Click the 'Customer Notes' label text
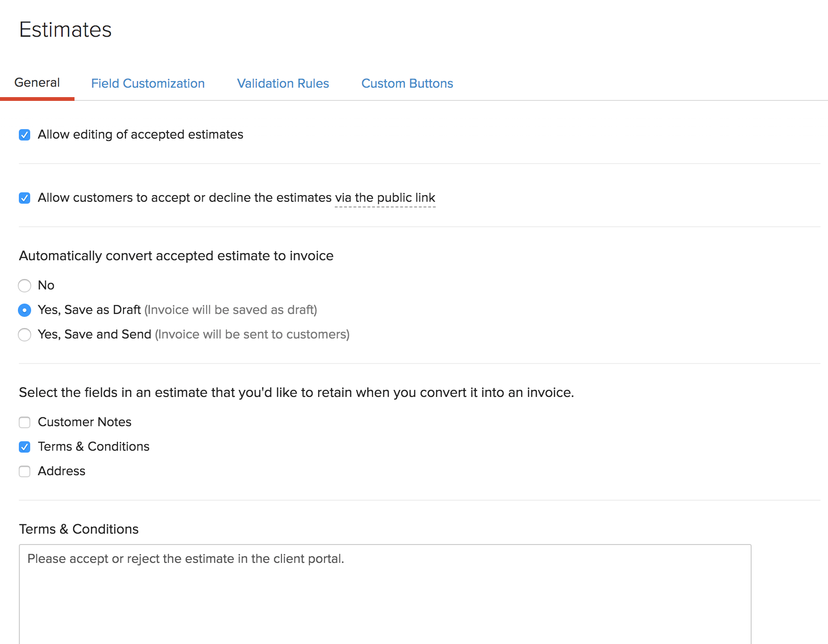 coord(84,422)
